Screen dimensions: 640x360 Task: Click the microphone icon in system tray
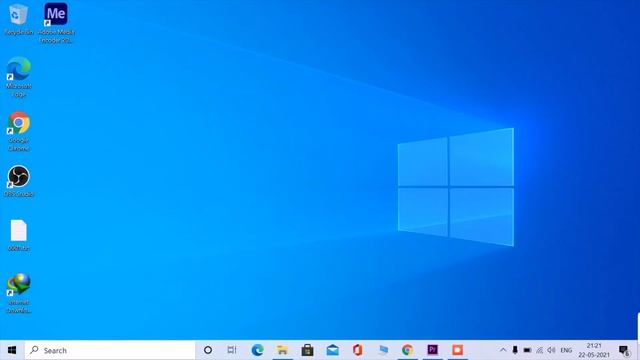click(515, 350)
